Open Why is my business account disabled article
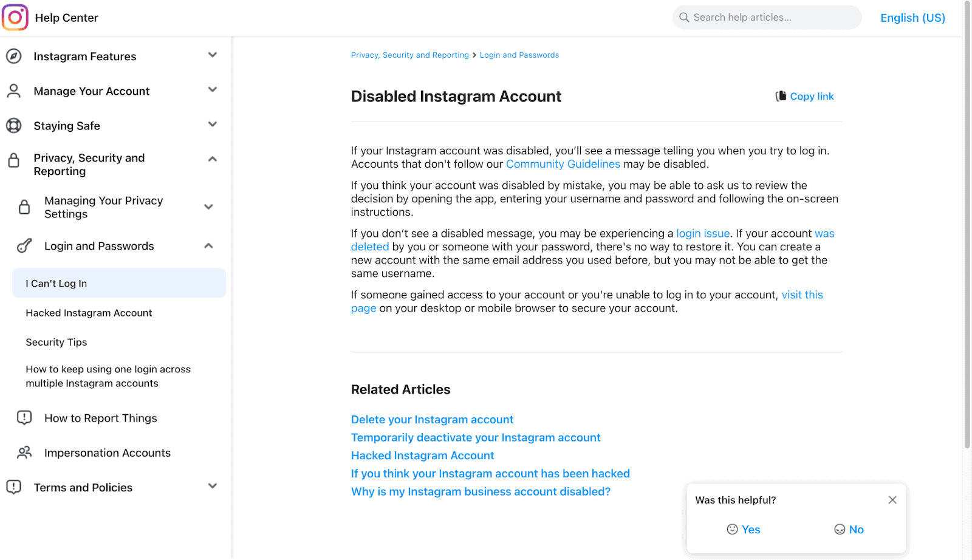The image size is (972, 560). 481,491
